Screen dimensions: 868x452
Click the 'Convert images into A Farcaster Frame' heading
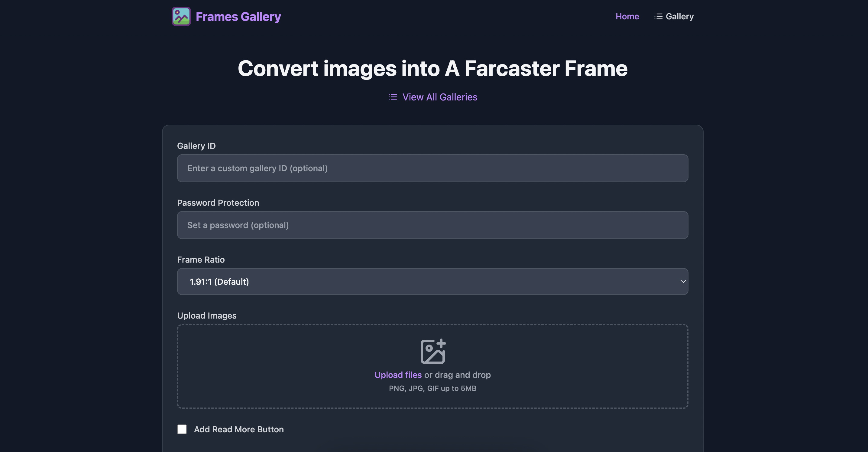click(433, 68)
